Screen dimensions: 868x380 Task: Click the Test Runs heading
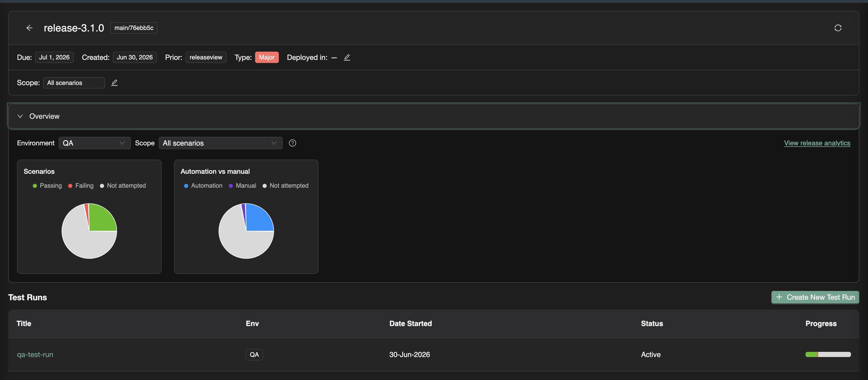[28, 297]
